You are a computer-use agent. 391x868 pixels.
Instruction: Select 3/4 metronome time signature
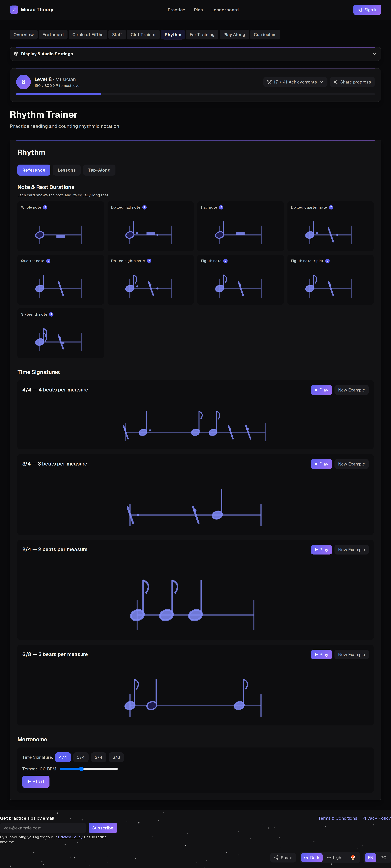pyautogui.click(x=81, y=757)
